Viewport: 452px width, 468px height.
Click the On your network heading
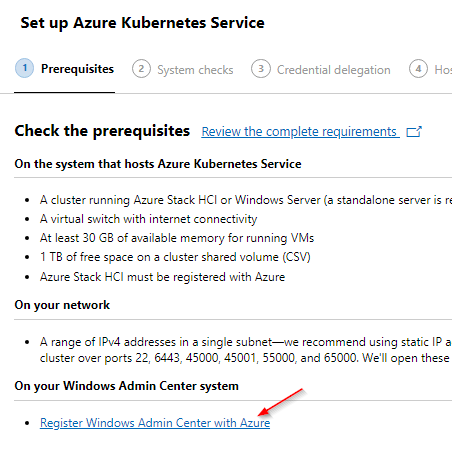point(62,305)
